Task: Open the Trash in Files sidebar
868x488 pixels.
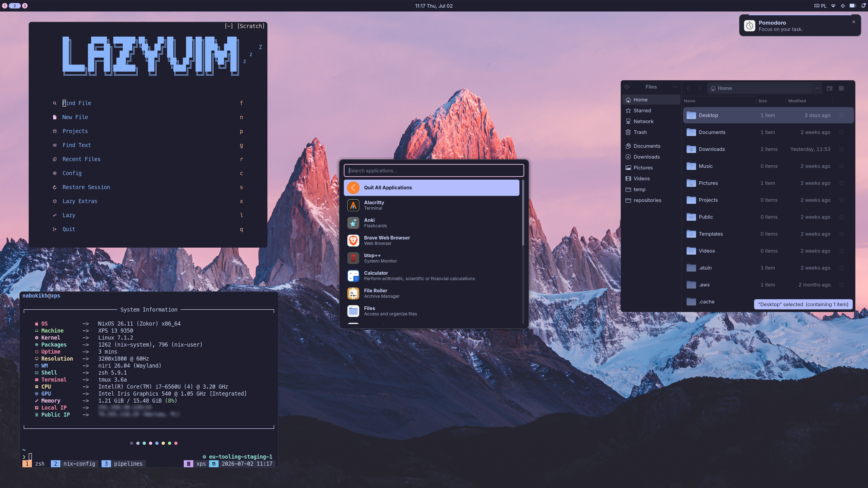Action: tap(651, 132)
